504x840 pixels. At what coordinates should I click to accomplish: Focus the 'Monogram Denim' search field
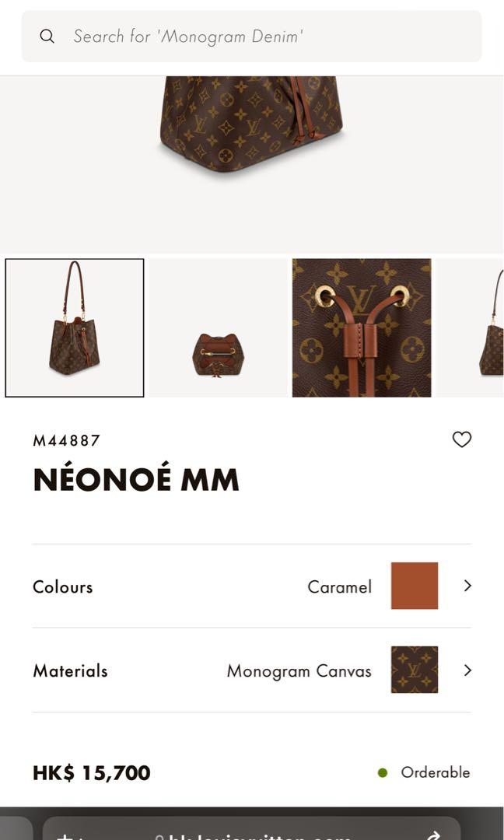[x=251, y=36]
